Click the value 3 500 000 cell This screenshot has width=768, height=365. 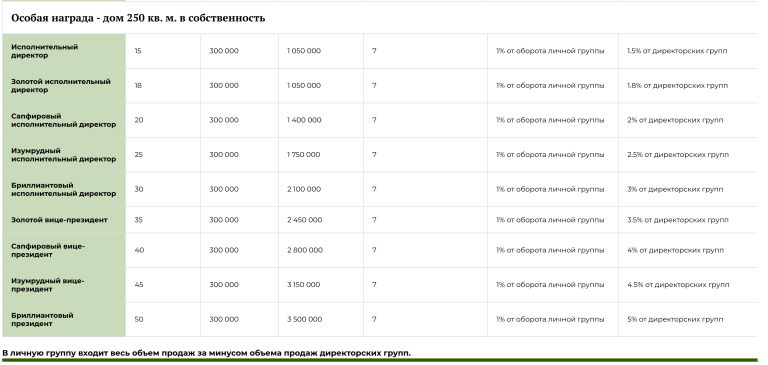click(321, 319)
